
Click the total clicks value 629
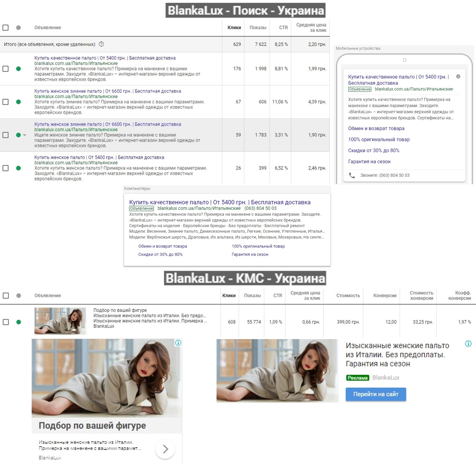(237, 44)
